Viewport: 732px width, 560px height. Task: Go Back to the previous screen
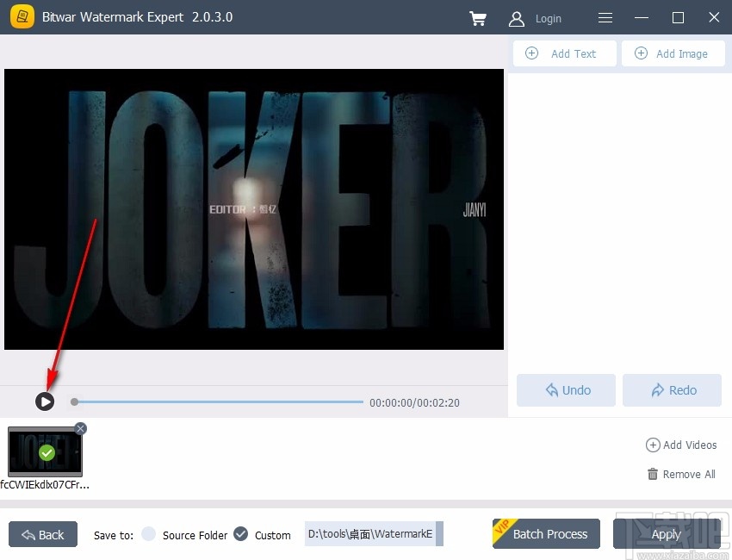[42, 534]
